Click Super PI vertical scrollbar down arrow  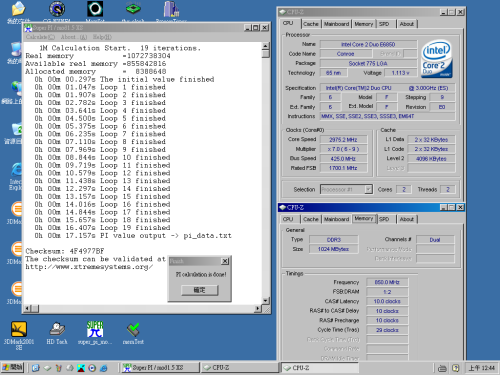point(266,301)
